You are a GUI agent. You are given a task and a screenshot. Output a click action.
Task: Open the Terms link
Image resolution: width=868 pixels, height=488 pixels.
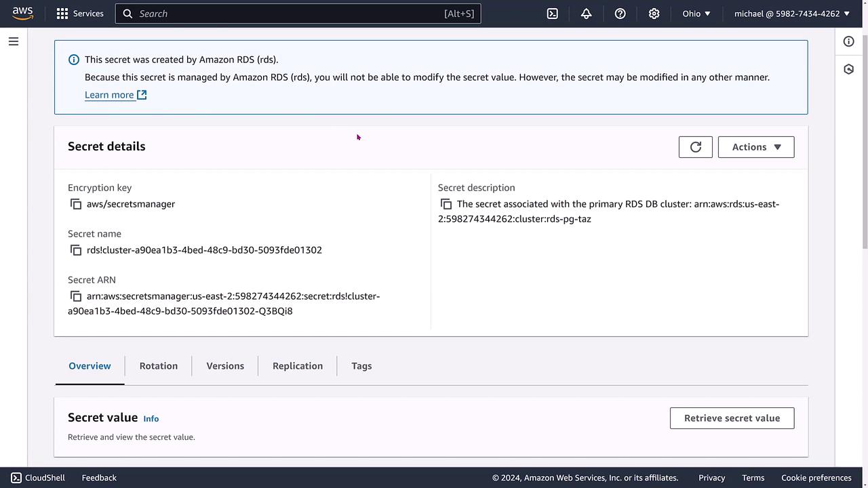753,478
